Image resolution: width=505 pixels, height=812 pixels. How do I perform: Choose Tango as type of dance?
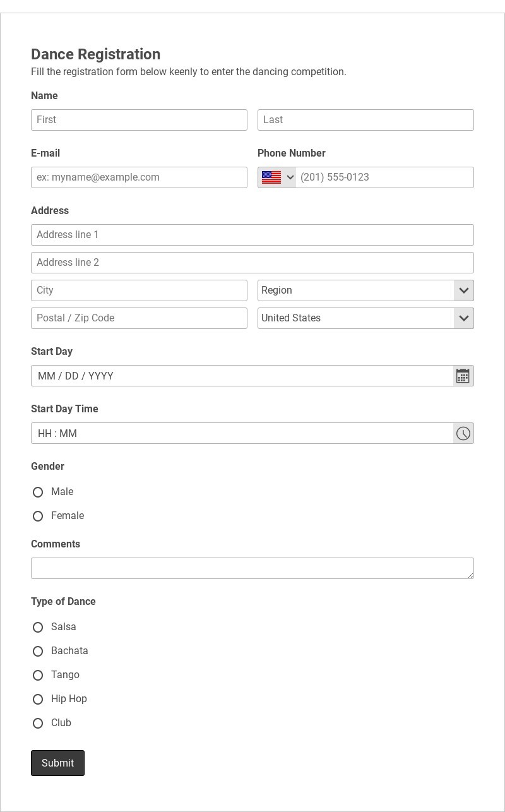(38, 675)
